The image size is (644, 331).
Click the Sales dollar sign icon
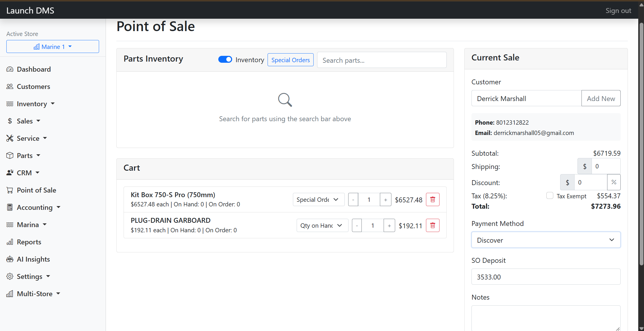coord(10,121)
